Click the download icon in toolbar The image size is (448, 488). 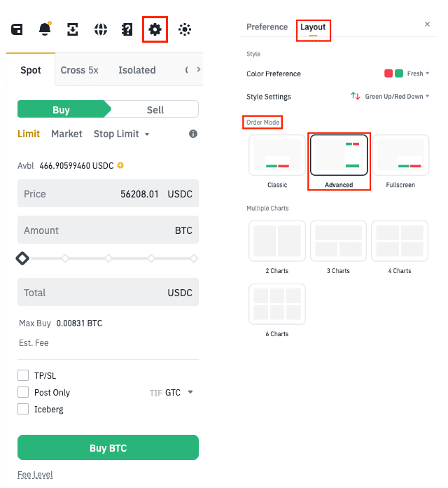coord(73,29)
